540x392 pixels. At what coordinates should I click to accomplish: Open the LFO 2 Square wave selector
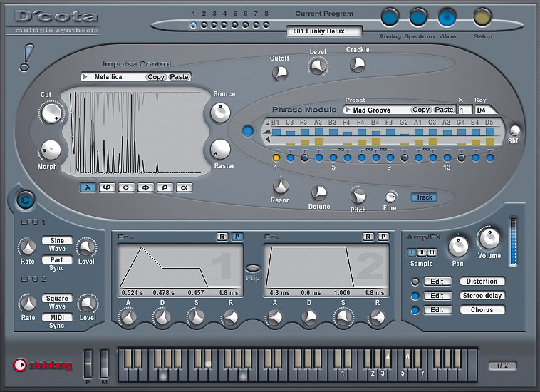point(57,299)
